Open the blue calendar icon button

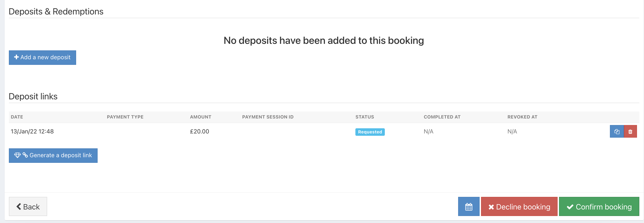pyautogui.click(x=468, y=206)
